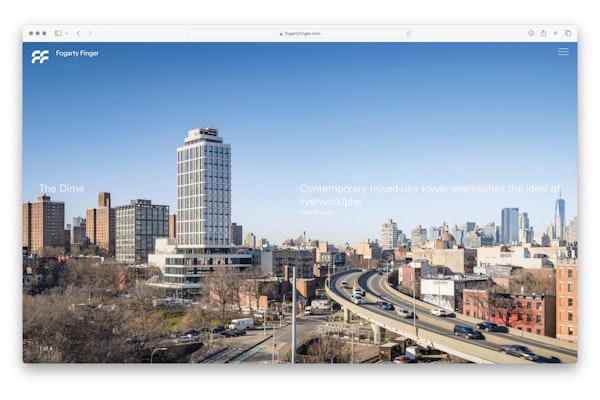The height and width of the screenshot is (400, 600).
Task: Click the 'Contemporary mixed-use tower' headline text
Action: coord(430,195)
